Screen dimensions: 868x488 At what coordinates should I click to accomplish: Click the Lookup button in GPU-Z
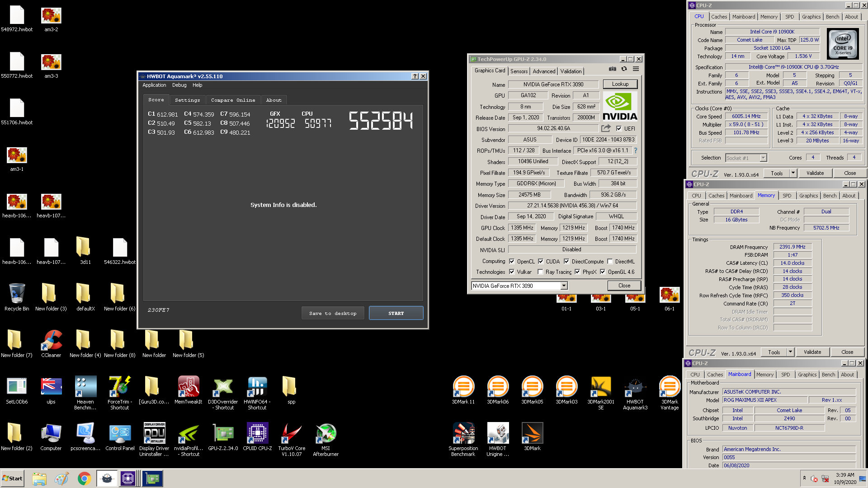point(620,84)
